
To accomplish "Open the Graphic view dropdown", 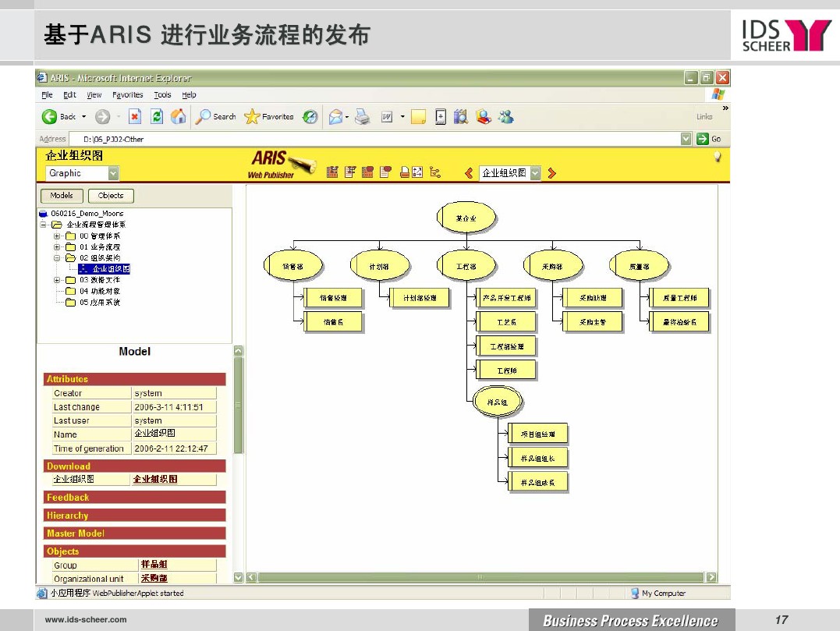I will (x=113, y=173).
